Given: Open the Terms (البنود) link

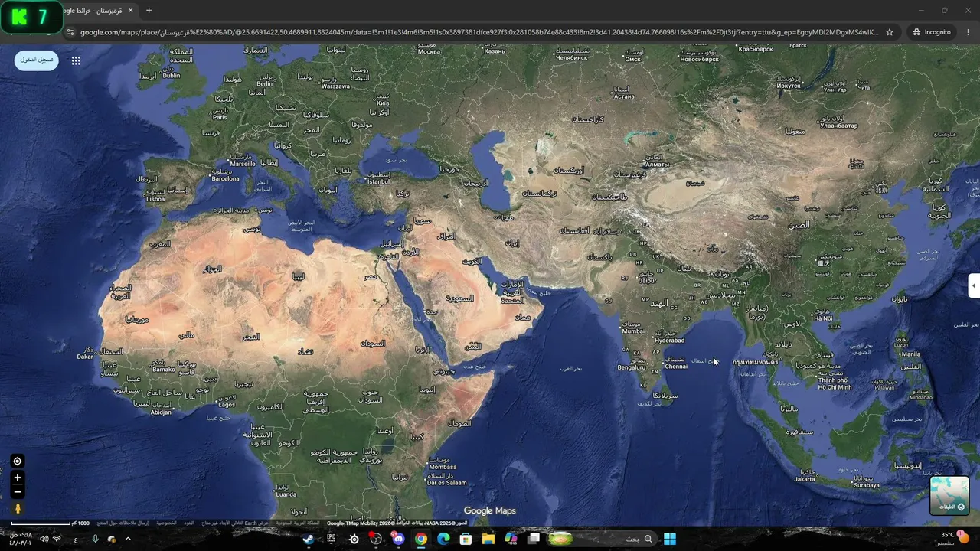Looking at the screenshot, I should (188, 523).
